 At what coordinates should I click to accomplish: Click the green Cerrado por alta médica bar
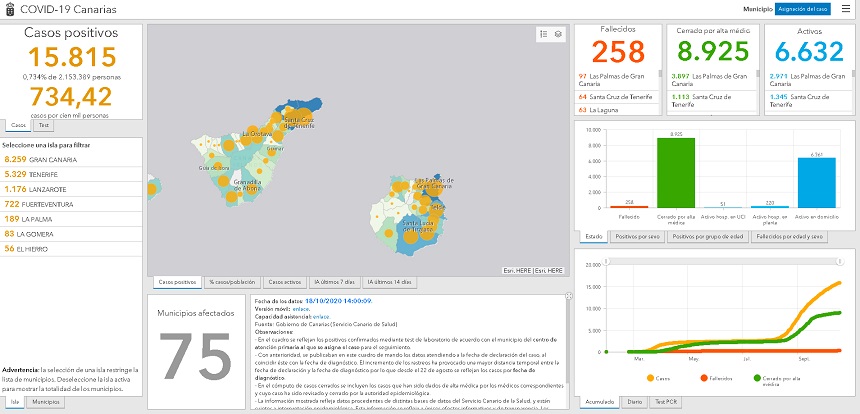(675, 173)
